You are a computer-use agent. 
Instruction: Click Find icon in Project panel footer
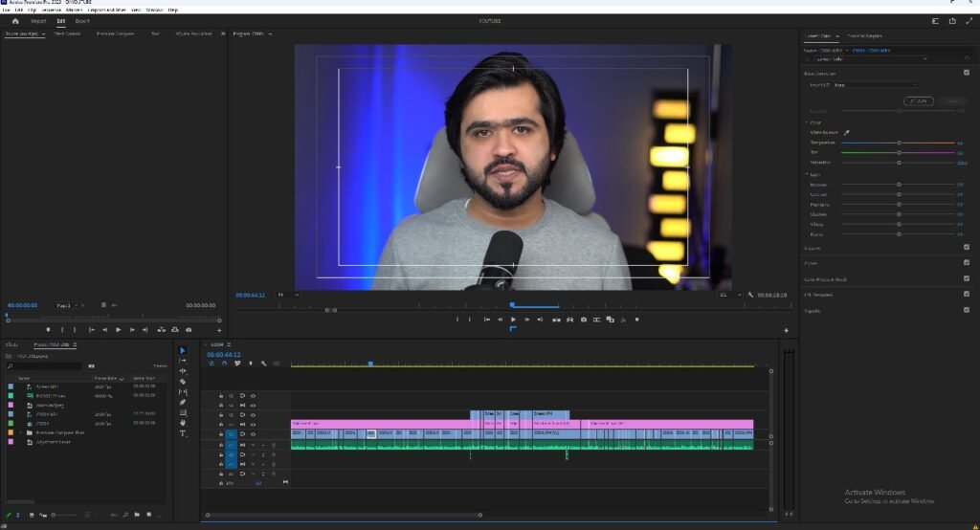125,515
